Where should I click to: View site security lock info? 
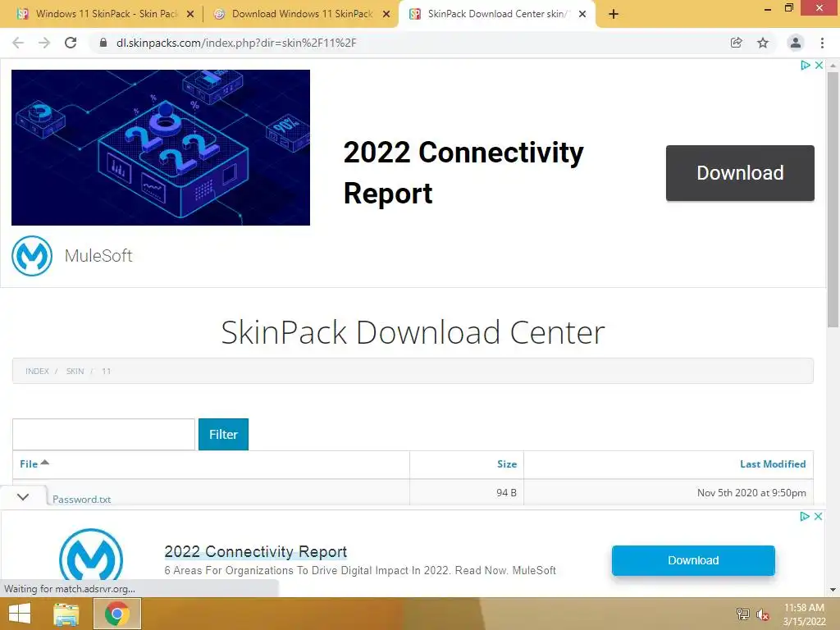click(103, 43)
